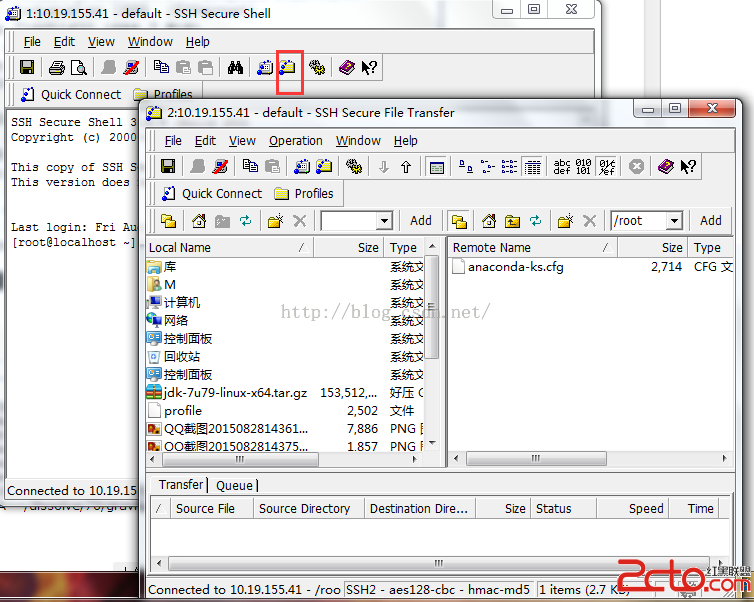This screenshot has height=602, width=754.
Task: Go up one remote directory icon
Action: [x=512, y=221]
